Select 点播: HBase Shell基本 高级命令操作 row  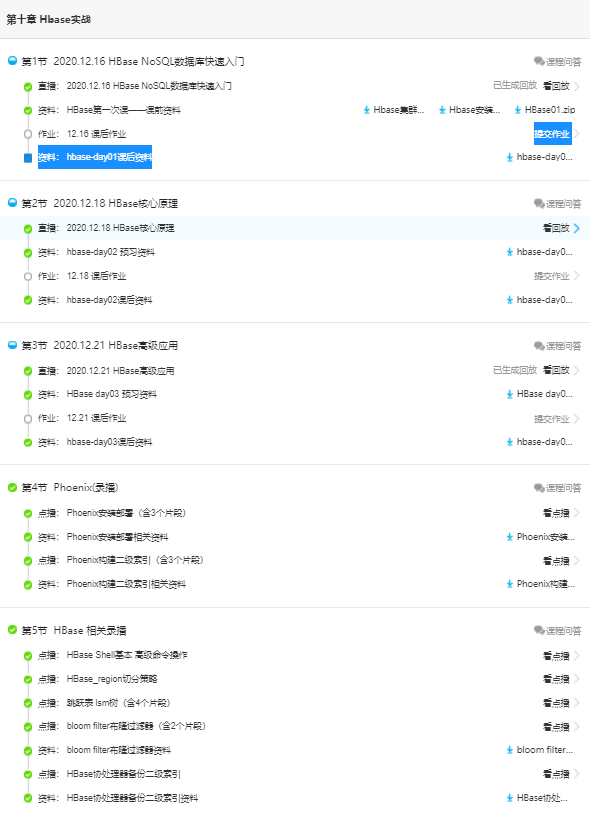[x=113, y=655]
